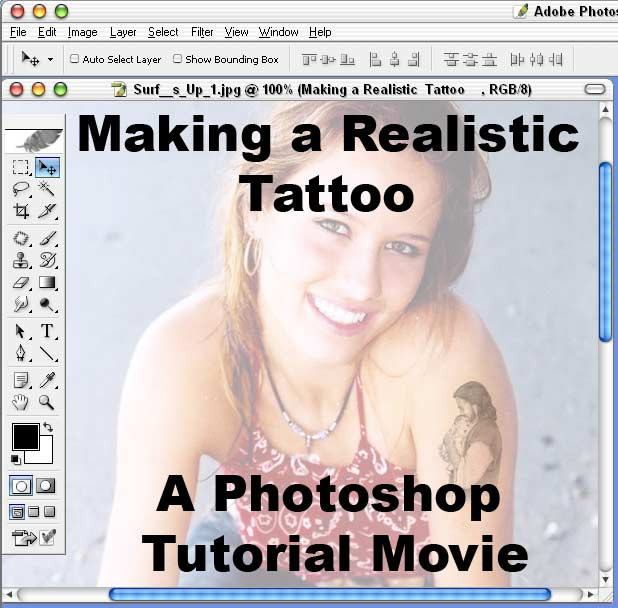Open the white background color swatch
Screen dimensions: 618x608
click(45, 455)
